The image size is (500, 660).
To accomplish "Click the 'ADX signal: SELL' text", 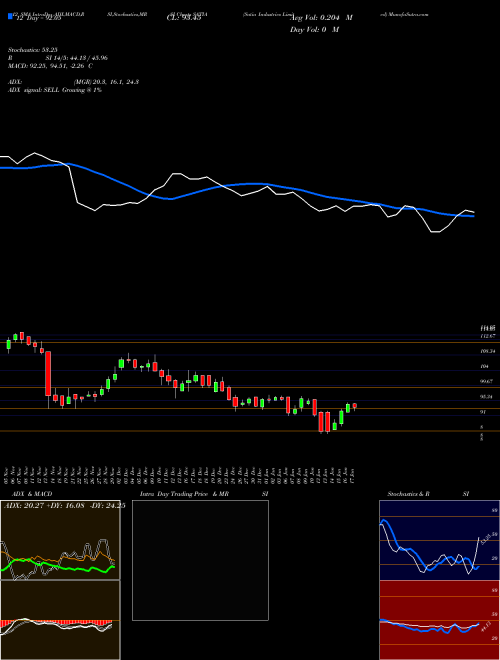I will pyautogui.click(x=34, y=90).
